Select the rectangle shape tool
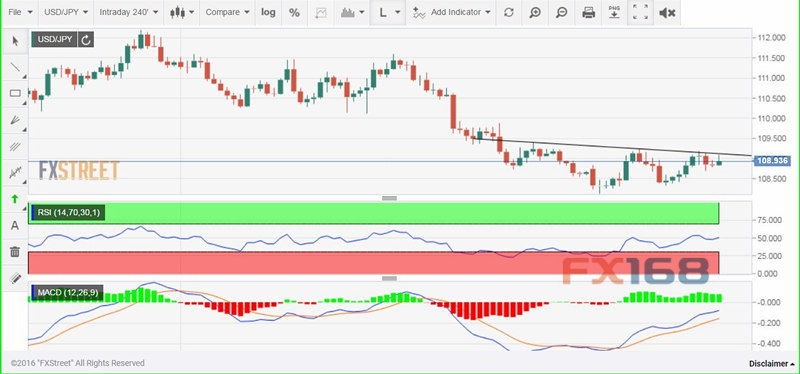 pyautogui.click(x=15, y=93)
